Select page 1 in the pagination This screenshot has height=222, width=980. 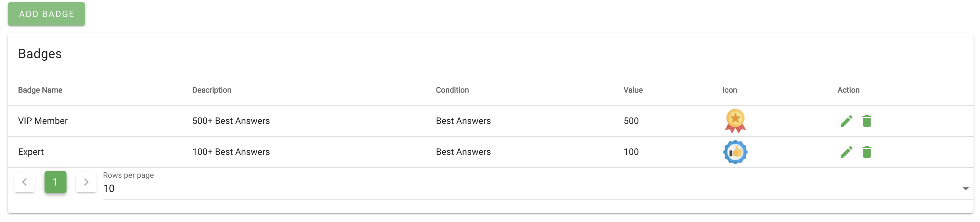click(x=55, y=182)
